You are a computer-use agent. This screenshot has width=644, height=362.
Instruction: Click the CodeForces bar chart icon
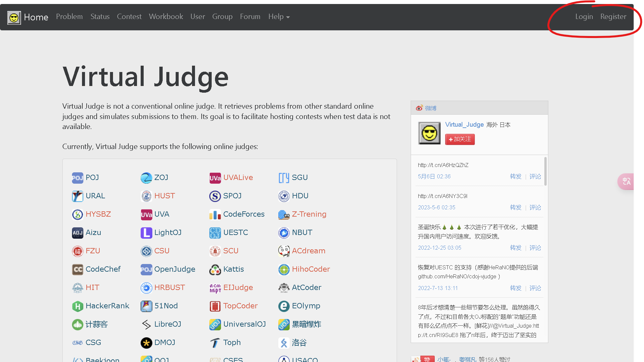coord(215,214)
